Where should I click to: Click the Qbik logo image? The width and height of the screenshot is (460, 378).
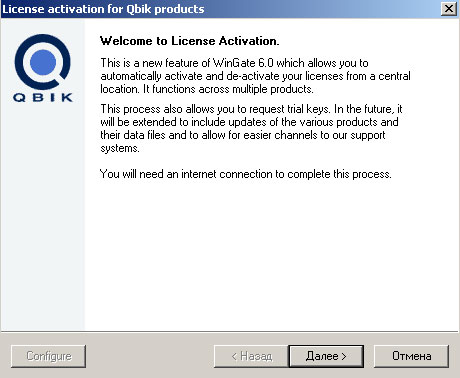click(x=43, y=68)
